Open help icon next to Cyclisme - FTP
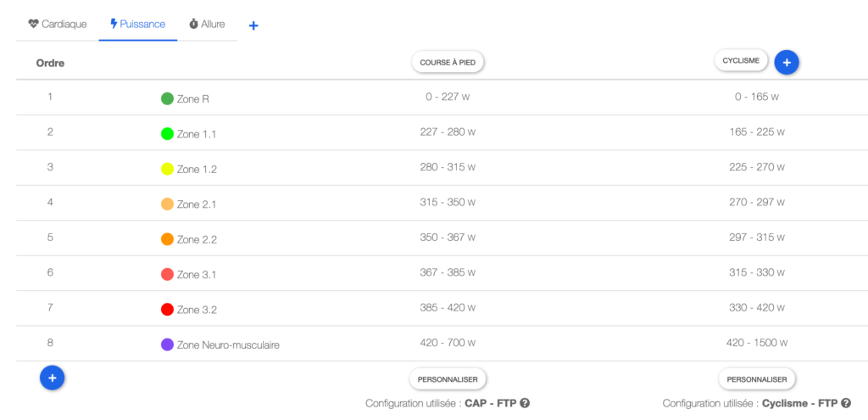Screen dimensions: 868x420 point(846,403)
